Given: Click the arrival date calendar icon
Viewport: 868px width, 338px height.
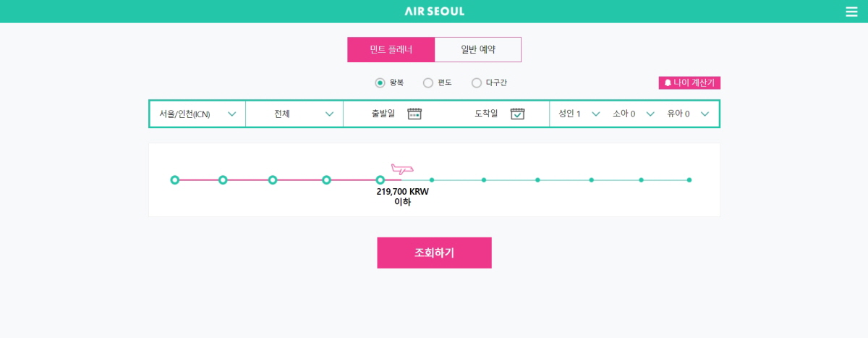Looking at the screenshot, I should pyautogui.click(x=517, y=113).
